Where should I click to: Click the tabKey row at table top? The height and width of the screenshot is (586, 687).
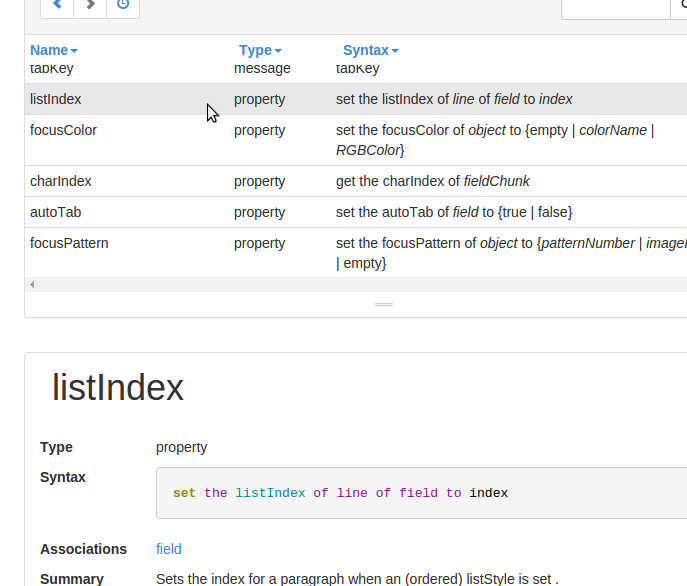51,70
